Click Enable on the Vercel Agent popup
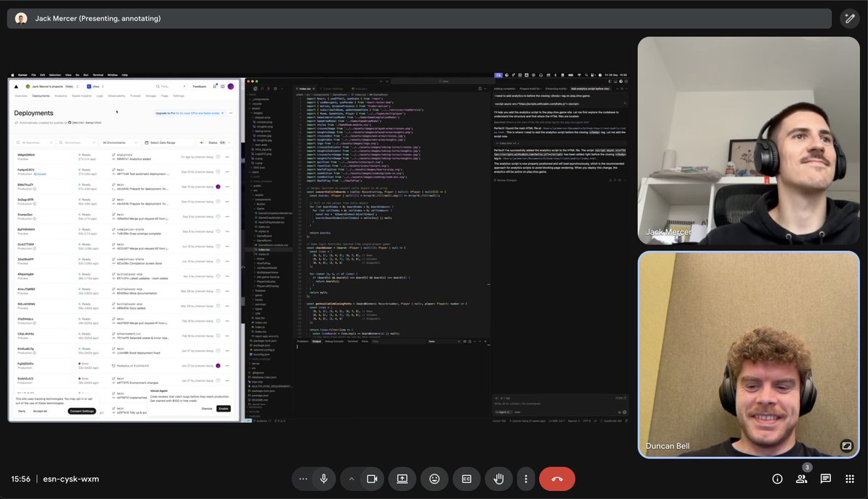Image resolution: width=868 pixels, height=499 pixels. coord(224,409)
